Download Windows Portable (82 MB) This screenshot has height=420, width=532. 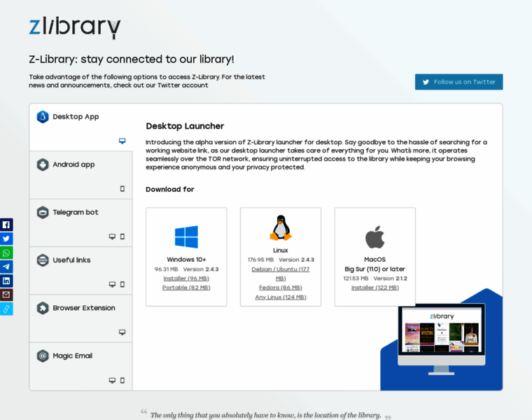point(186,288)
